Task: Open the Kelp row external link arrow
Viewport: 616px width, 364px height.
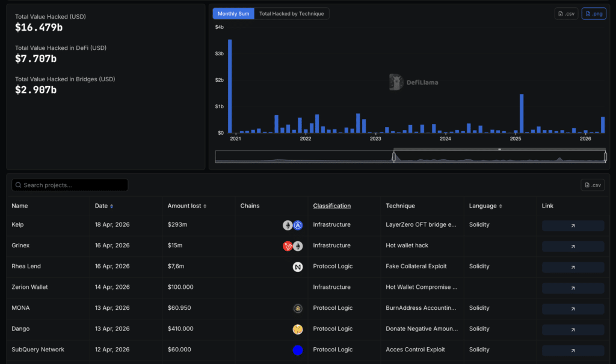Action: [573, 226]
